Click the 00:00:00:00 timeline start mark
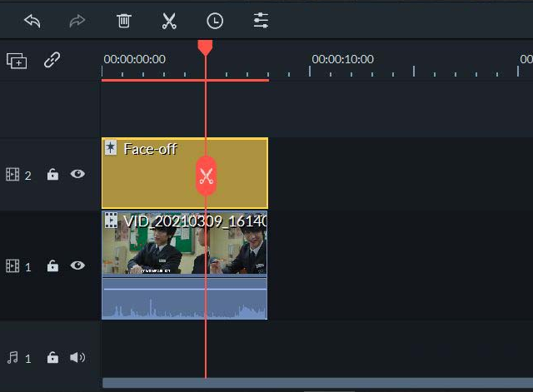The height and width of the screenshot is (392, 533). point(135,59)
